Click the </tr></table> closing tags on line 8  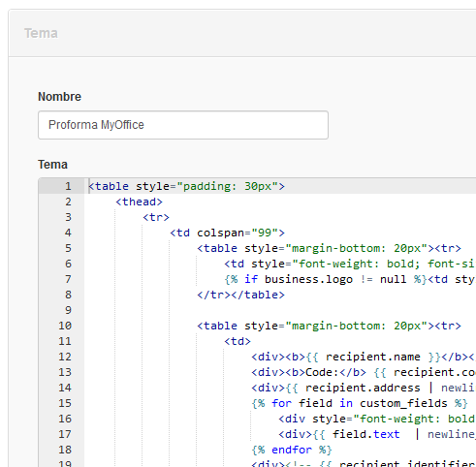(x=240, y=295)
